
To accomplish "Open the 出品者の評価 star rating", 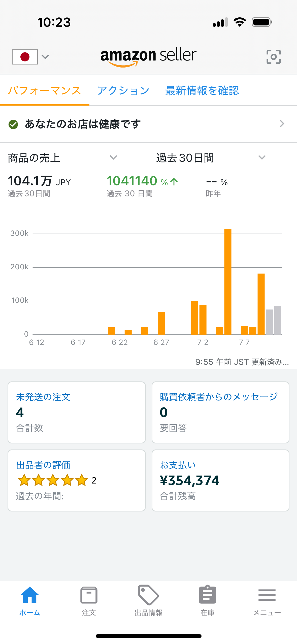I will (53, 480).
